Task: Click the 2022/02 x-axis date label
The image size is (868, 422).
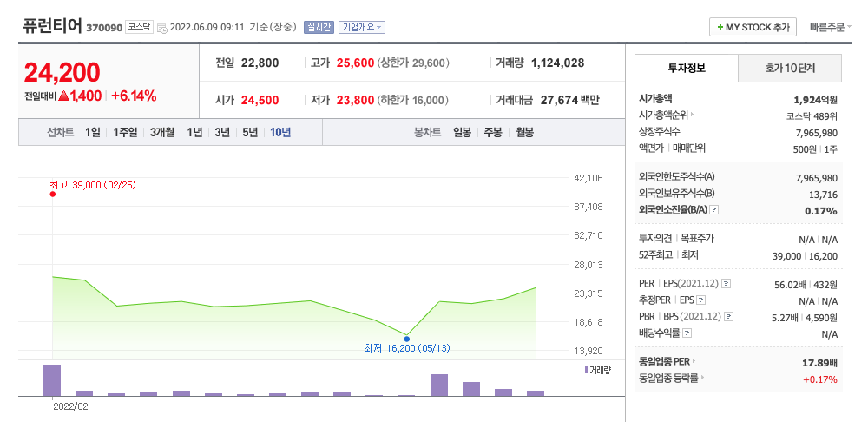Action: pyautogui.click(x=70, y=406)
